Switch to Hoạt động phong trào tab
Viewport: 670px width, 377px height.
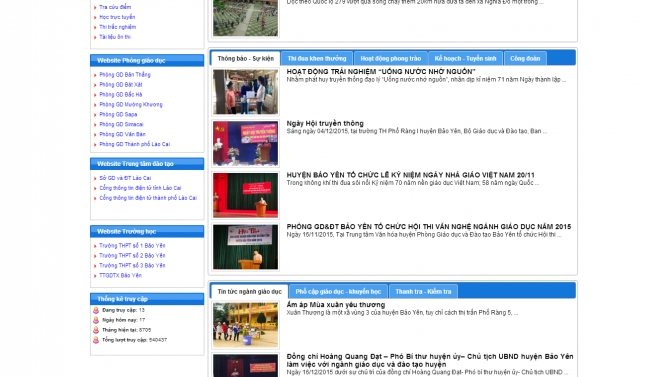(x=391, y=59)
